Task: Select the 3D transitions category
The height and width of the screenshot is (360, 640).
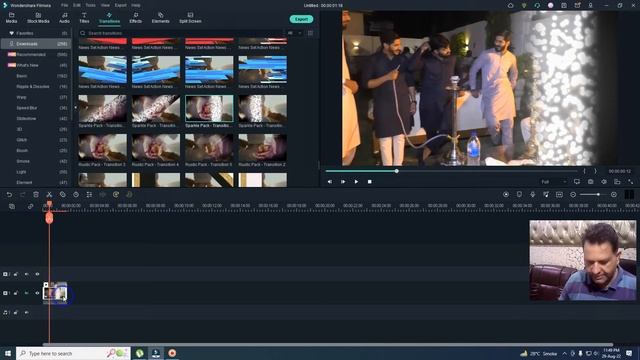Action: tap(36, 129)
